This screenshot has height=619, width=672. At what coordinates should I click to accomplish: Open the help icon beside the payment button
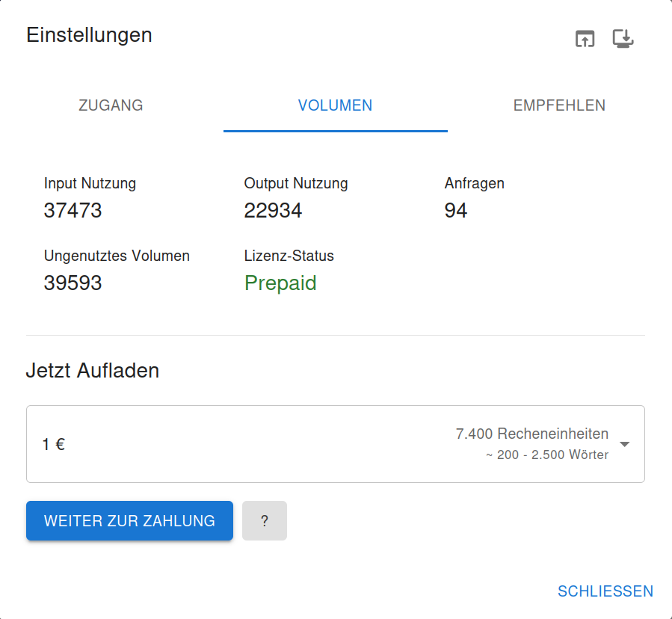tap(264, 520)
